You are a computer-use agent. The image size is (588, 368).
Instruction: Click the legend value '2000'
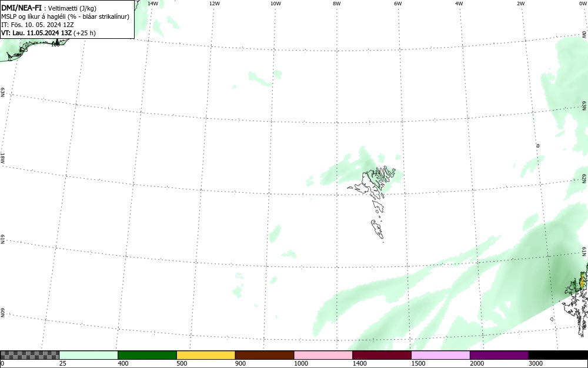pyautogui.click(x=477, y=363)
